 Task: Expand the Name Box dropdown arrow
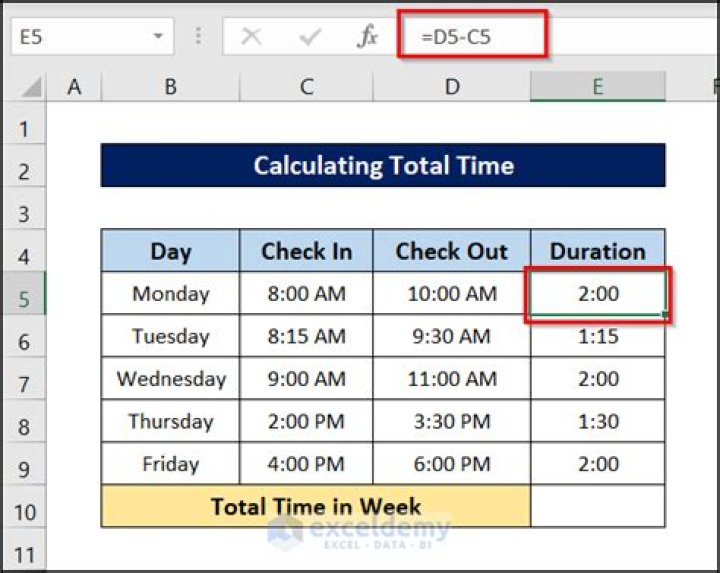pos(158,37)
